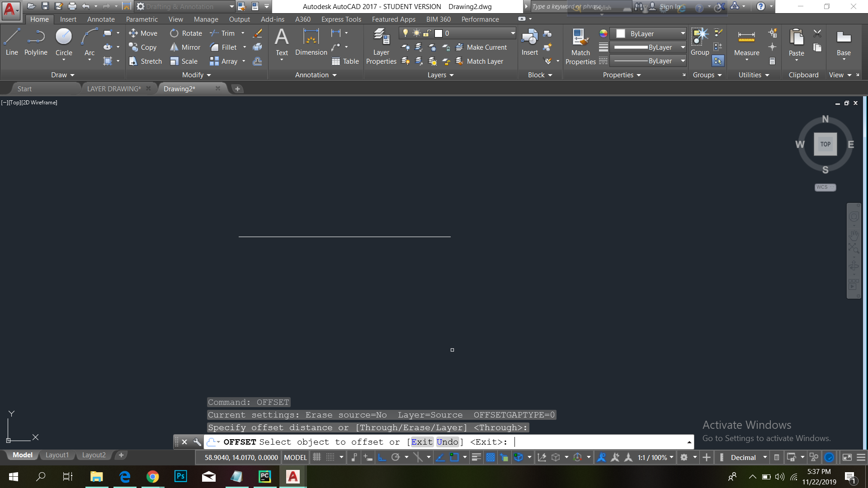Click Make Current layer button
The height and width of the screenshot is (488, 868).
click(x=481, y=47)
